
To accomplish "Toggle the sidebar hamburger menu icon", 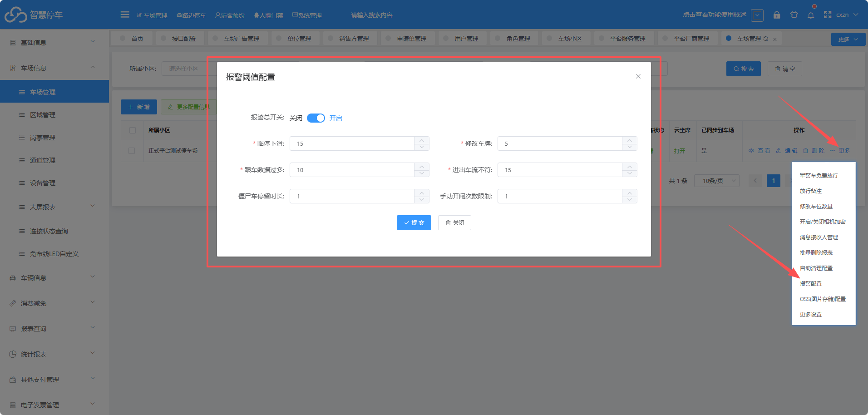I will click(x=125, y=15).
